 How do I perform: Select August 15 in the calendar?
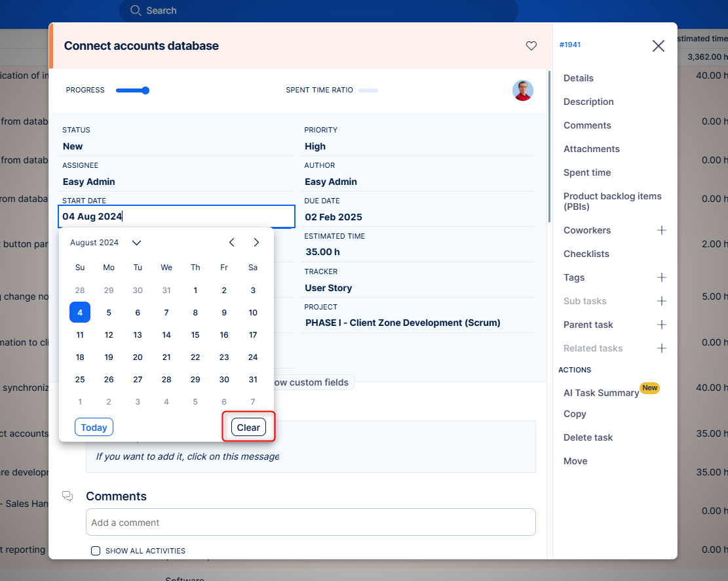tap(195, 335)
